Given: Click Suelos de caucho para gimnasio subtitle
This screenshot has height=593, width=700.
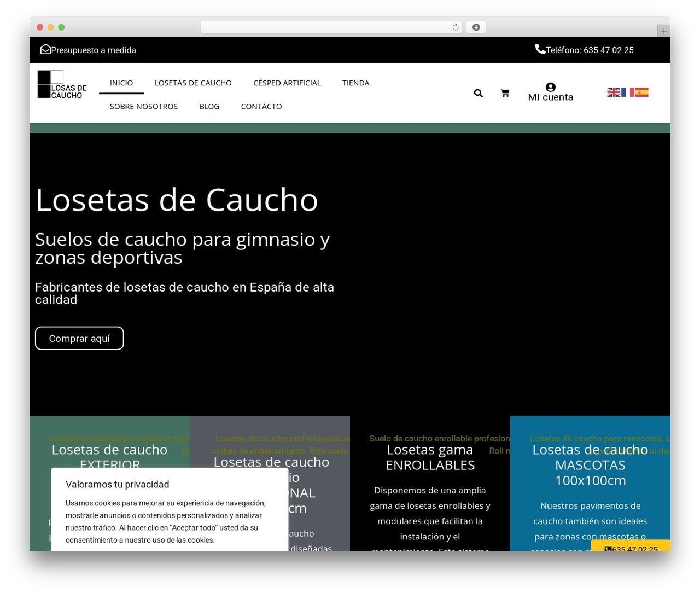Looking at the screenshot, I should pos(183,248).
